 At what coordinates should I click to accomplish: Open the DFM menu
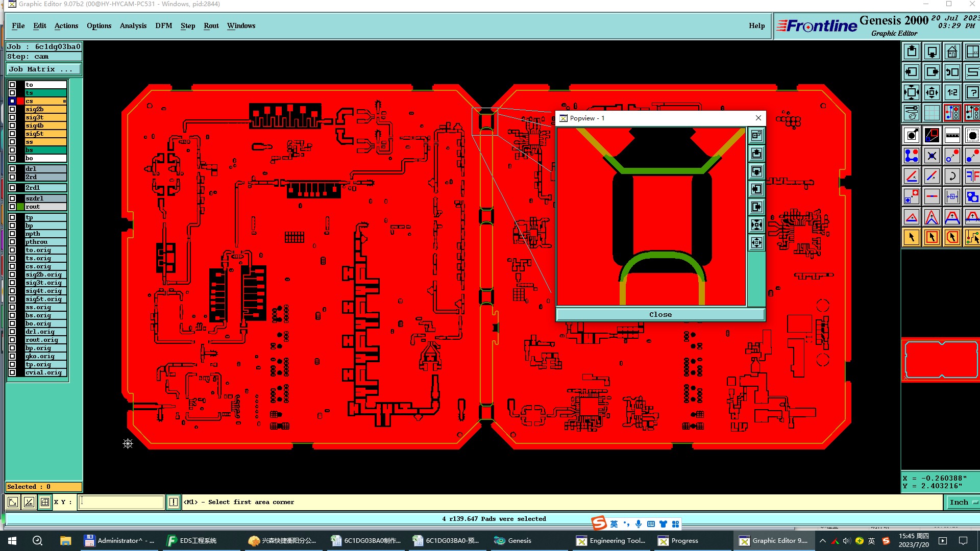coord(163,26)
